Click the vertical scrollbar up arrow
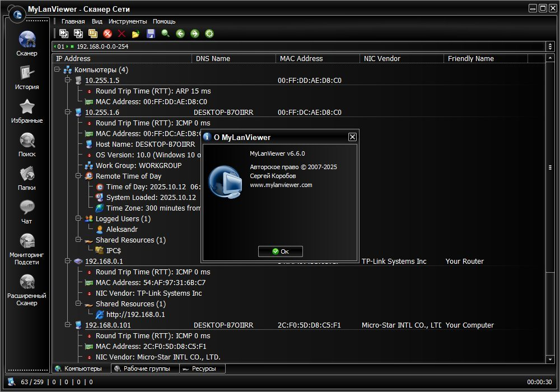The image size is (560, 392). coord(550,58)
